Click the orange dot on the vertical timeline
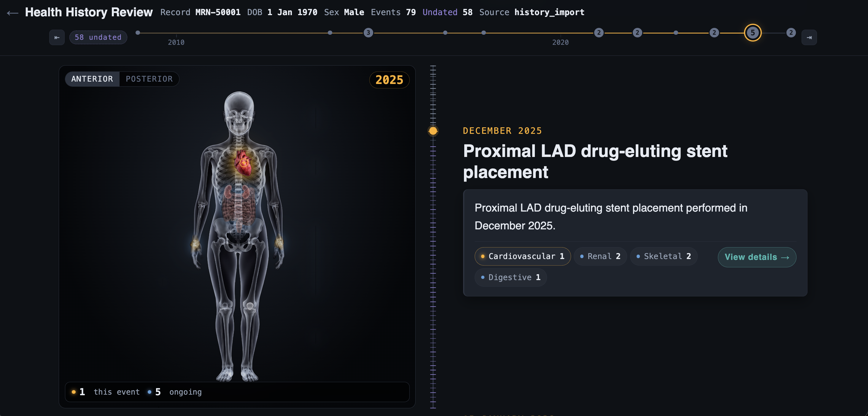This screenshot has width=868, height=416. (433, 131)
